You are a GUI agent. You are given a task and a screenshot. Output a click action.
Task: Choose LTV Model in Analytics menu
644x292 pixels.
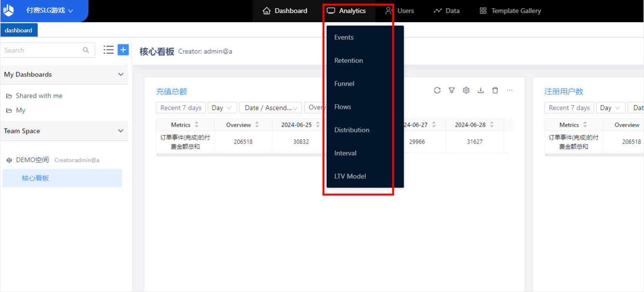[350, 176]
